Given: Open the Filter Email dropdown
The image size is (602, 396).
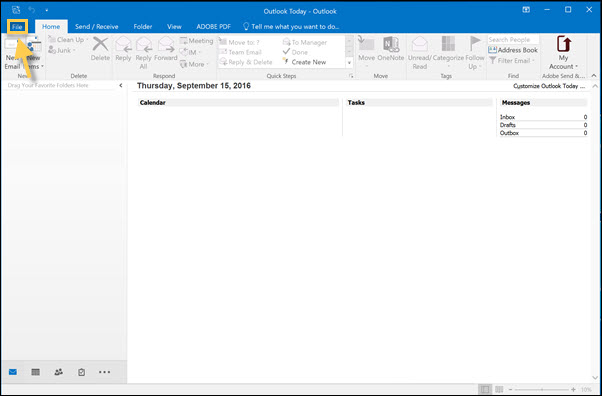Looking at the screenshot, I should coord(512,61).
